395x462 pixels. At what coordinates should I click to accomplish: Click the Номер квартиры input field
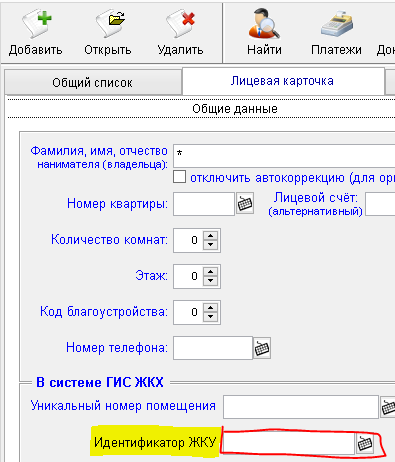[204, 204]
